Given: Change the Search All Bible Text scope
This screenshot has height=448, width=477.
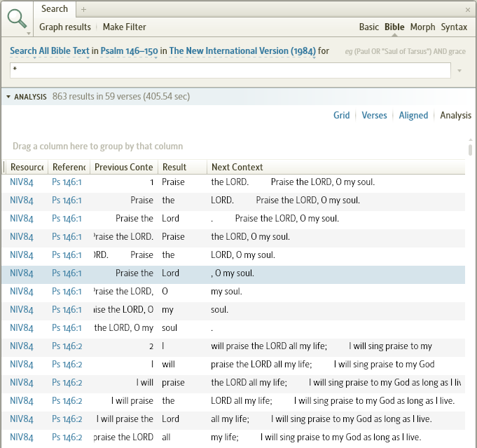Looking at the screenshot, I should [50, 51].
